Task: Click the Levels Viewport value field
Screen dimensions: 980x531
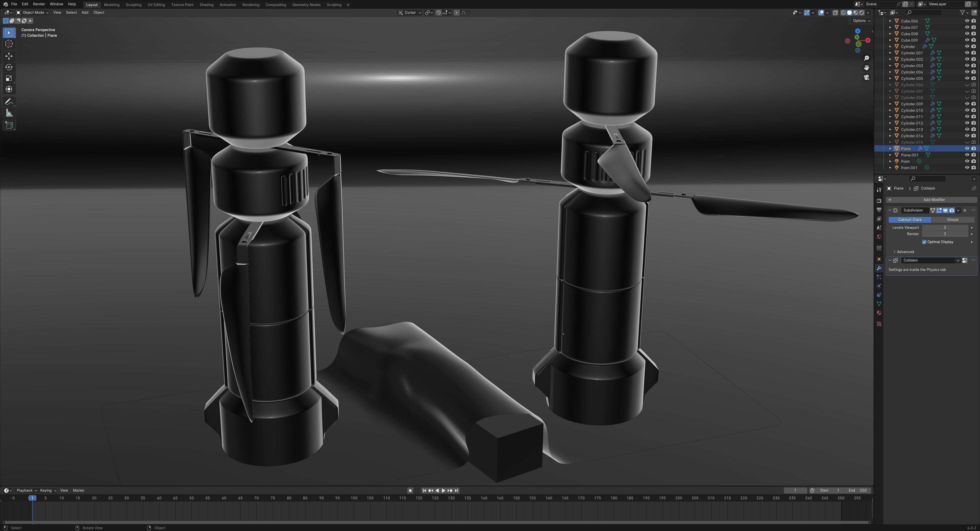Action: [x=945, y=228]
